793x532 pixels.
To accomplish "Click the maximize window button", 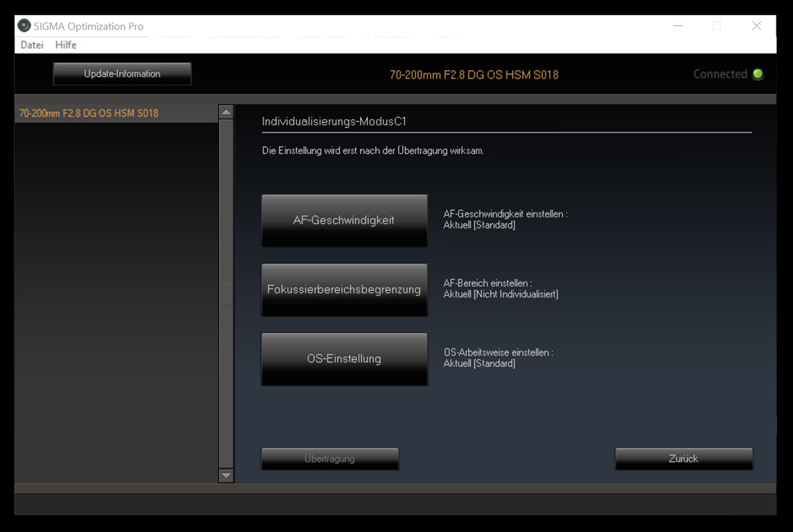I will (717, 26).
